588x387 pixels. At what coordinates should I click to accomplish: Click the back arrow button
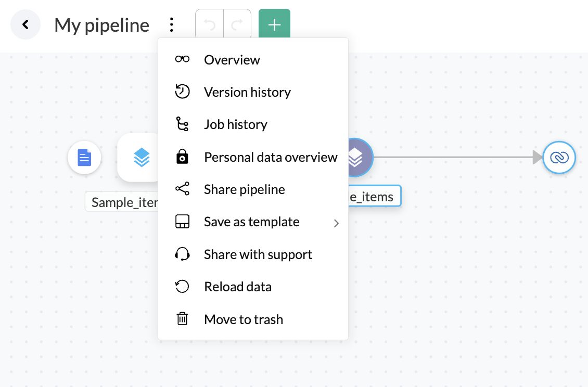25,24
